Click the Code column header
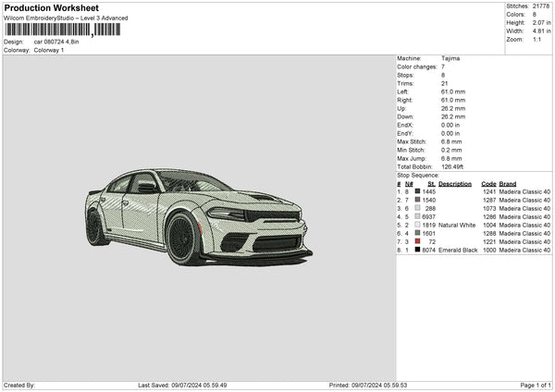The height and width of the screenshot is (392, 555). [488, 183]
